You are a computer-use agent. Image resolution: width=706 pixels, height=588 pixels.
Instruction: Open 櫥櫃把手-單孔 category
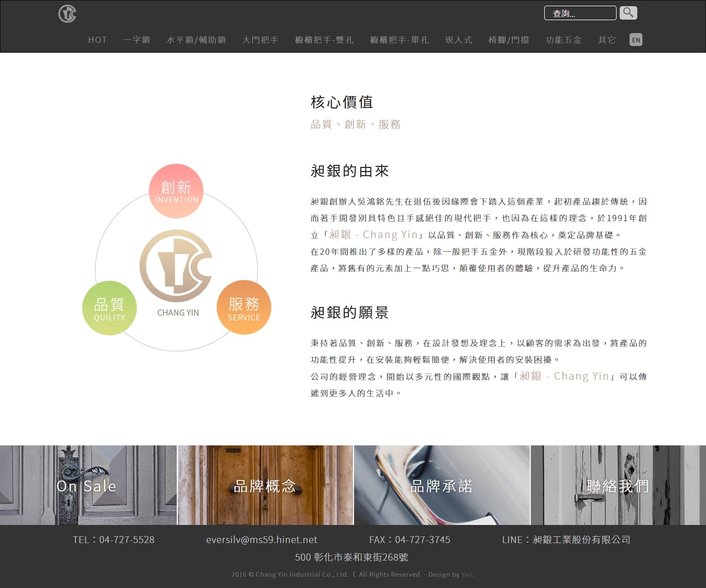click(399, 40)
